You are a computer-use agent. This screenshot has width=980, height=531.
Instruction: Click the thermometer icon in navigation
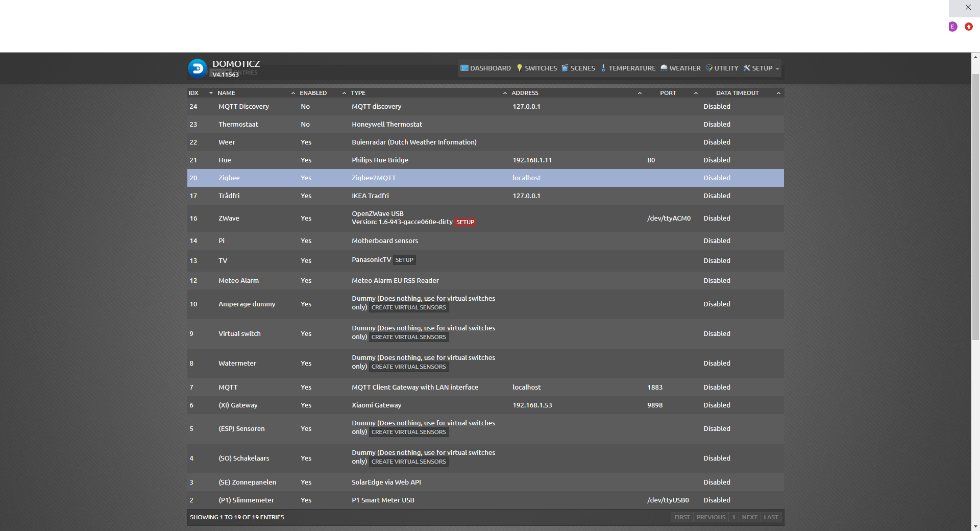click(603, 68)
